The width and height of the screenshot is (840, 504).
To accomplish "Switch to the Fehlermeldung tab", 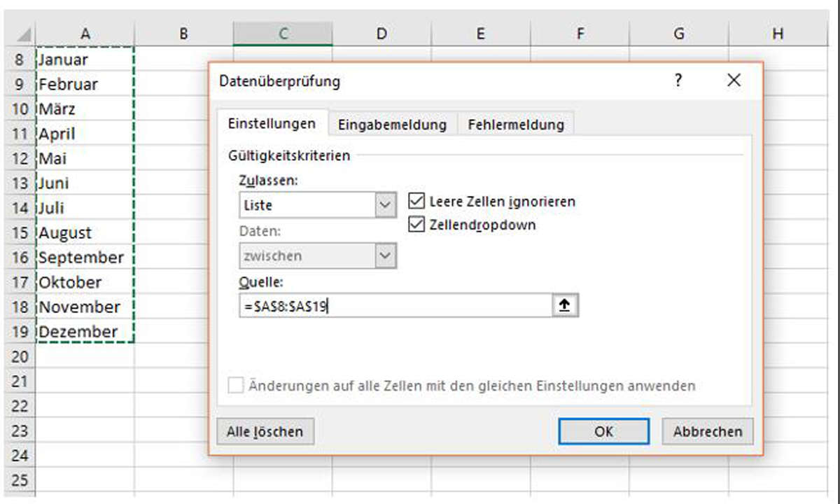I will [515, 125].
